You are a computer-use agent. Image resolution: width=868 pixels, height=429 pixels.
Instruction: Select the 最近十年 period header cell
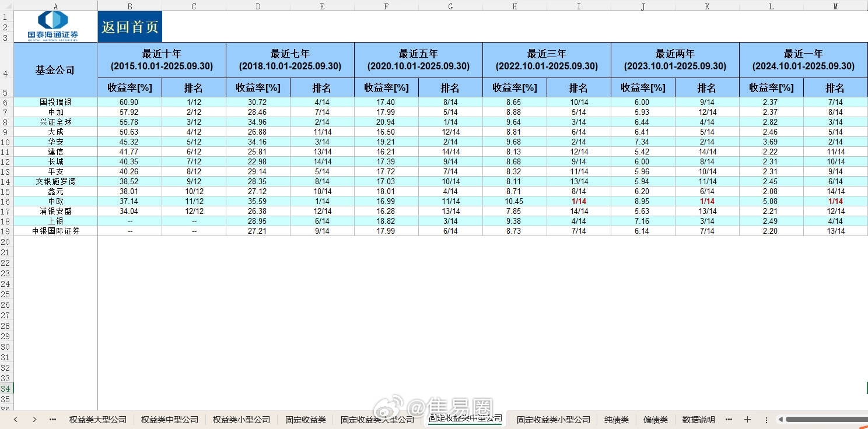162,60
